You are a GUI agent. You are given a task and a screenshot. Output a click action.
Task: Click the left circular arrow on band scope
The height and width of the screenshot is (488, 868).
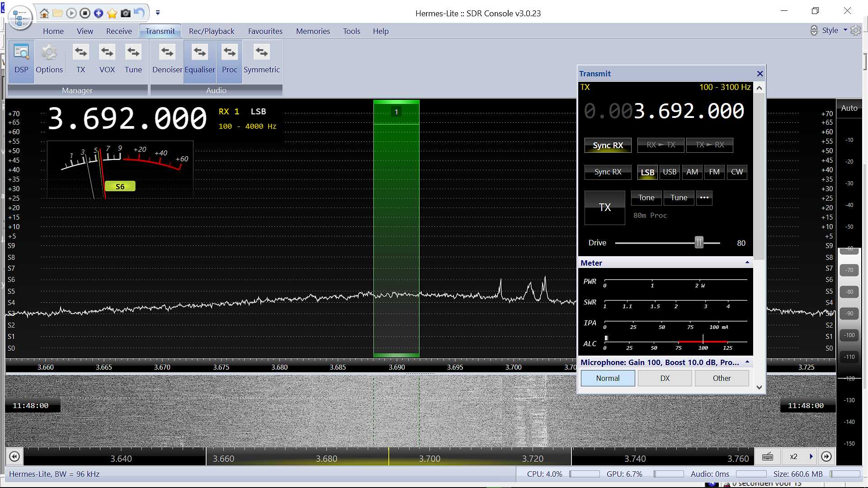(14, 457)
